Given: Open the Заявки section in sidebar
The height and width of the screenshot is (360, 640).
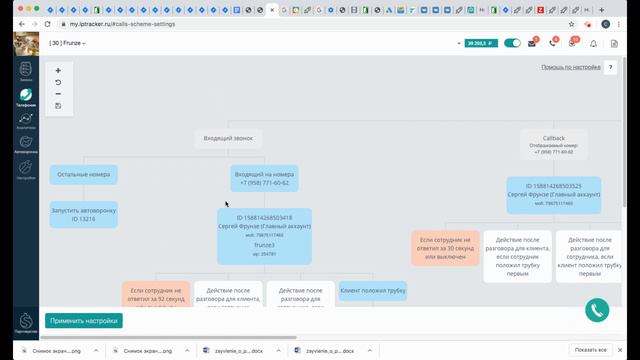Looking at the screenshot, I should point(26,71).
